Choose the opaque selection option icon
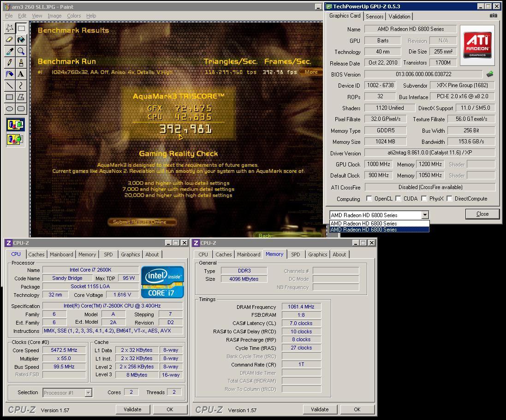 tap(16, 124)
